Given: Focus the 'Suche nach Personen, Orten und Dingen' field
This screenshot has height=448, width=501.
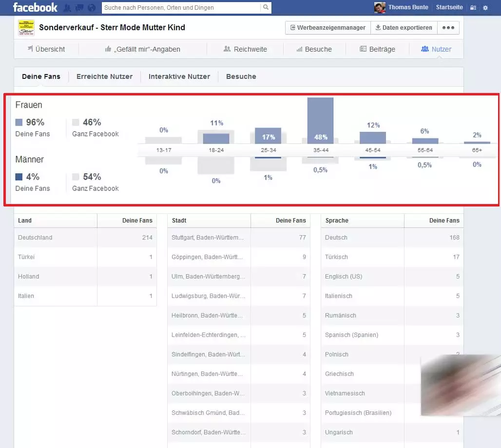Looking at the screenshot, I should click(181, 8).
